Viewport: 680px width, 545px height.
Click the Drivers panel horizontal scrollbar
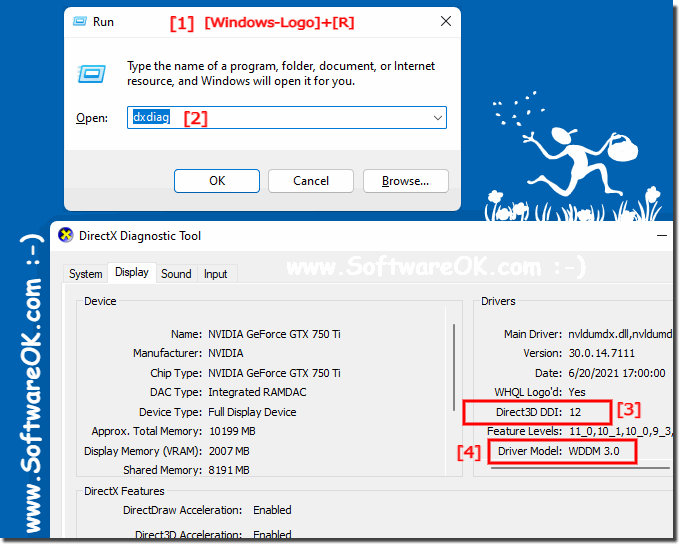[580, 468]
